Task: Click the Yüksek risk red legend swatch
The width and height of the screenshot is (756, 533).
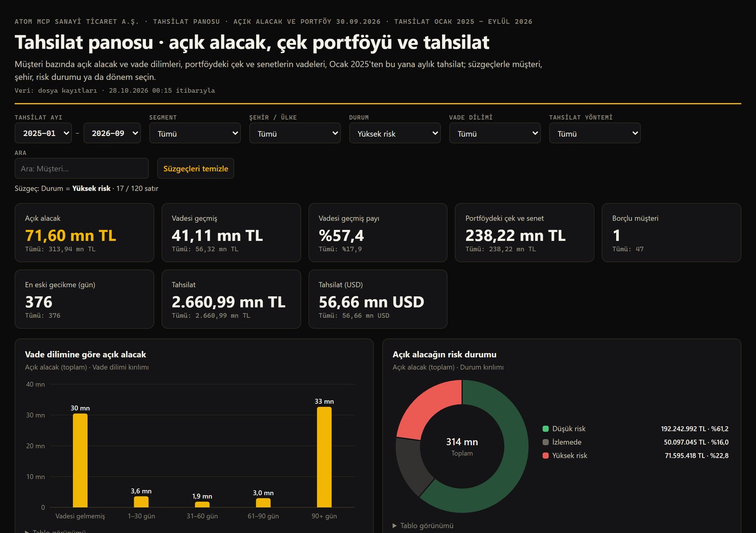Action: [x=545, y=455]
